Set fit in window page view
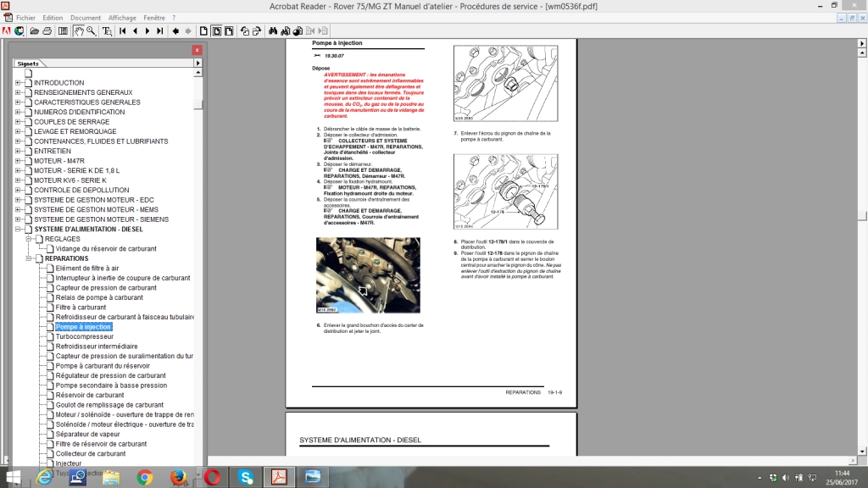This screenshot has height=488, width=868. [216, 31]
